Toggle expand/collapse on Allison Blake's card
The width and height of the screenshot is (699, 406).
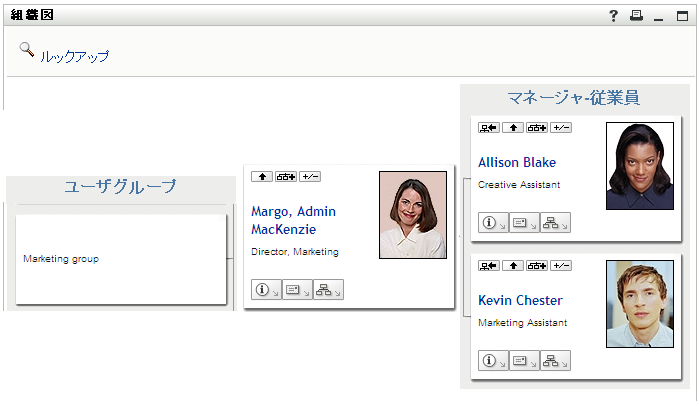561,128
